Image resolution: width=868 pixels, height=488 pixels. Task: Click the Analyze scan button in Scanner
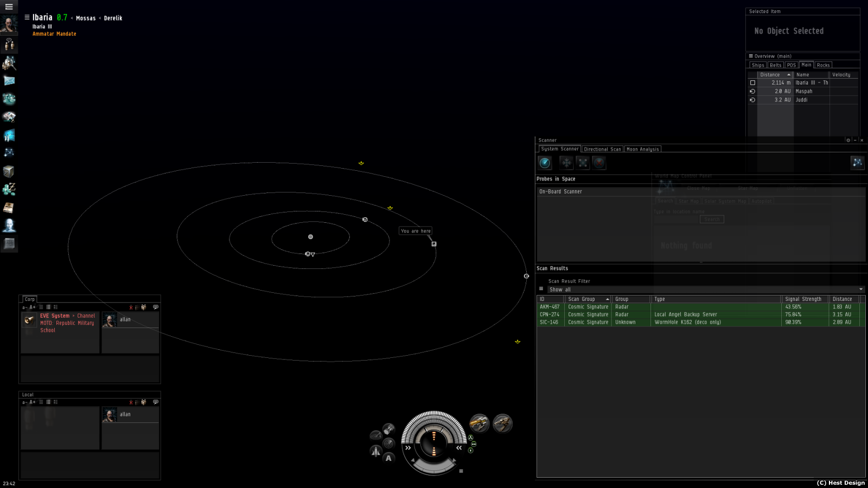[545, 163]
